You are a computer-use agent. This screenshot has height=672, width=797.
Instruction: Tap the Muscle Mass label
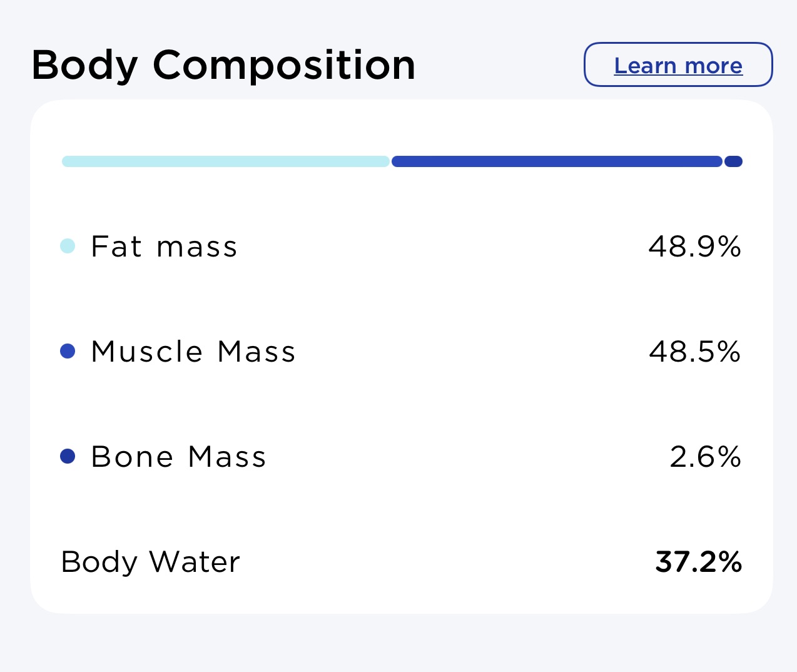(x=193, y=352)
